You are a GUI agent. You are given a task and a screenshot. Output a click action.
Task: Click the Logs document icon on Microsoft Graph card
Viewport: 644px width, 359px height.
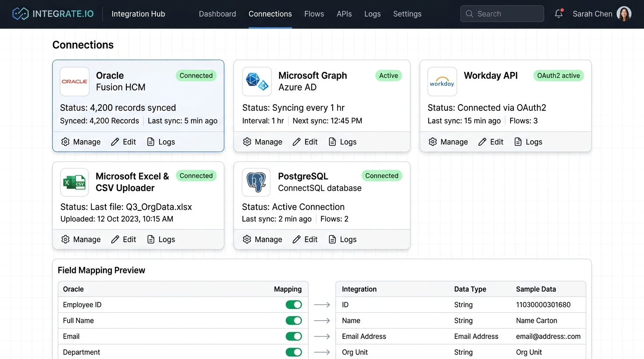coord(332,142)
